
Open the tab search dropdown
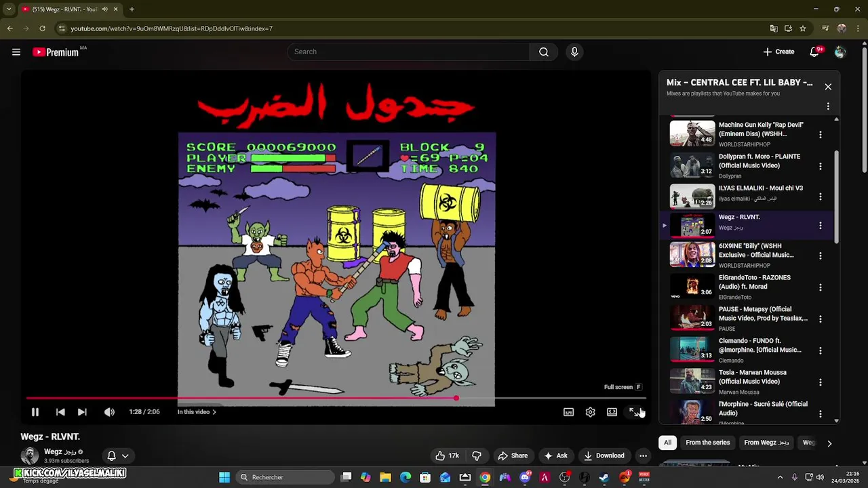pyautogui.click(x=9, y=9)
